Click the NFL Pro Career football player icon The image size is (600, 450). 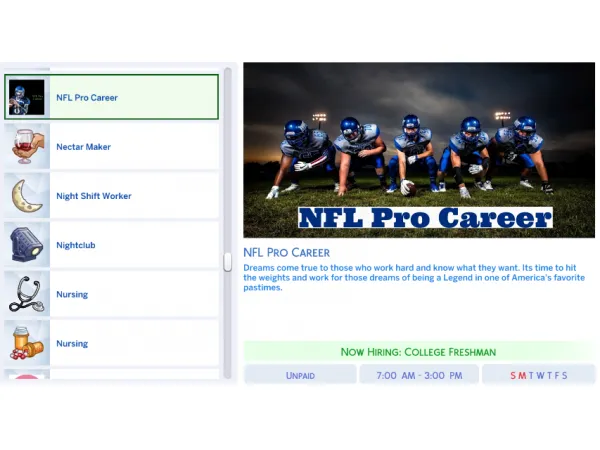pos(26,97)
